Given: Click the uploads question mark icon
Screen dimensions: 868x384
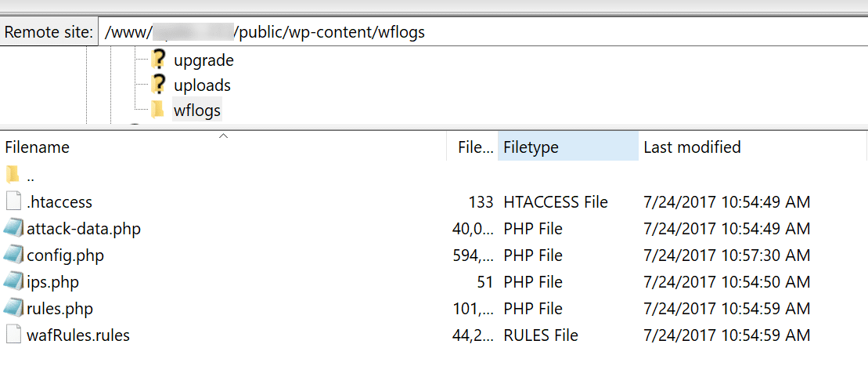Looking at the screenshot, I should (159, 85).
